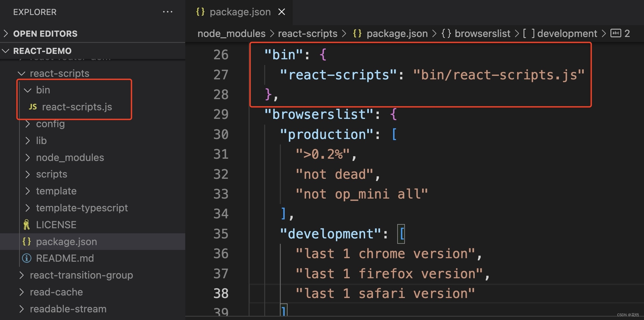Click the "react-scripts" key on line 27
This screenshot has width=644, height=320.
pos(339,75)
